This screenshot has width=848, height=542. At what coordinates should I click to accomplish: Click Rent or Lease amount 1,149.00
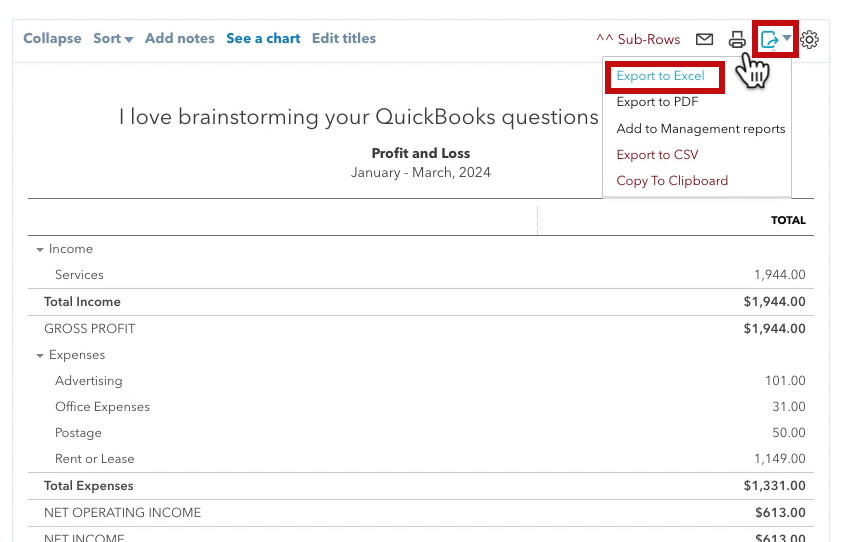point(780,459)
